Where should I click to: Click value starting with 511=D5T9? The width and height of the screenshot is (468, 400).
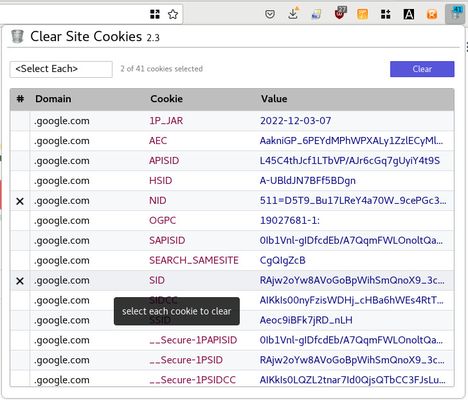point(353,201)
